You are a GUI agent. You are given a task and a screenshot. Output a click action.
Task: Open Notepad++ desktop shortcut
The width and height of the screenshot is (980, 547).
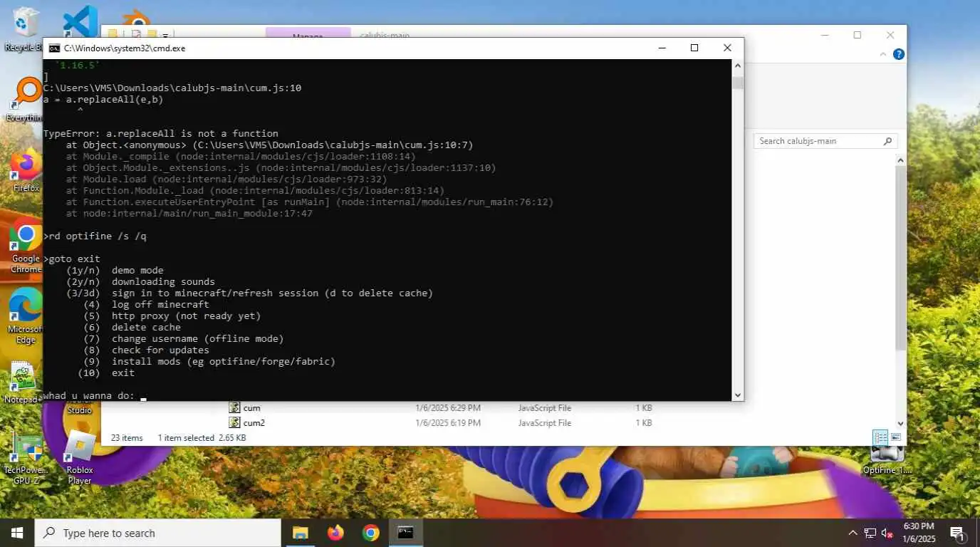tap(24, 382)
